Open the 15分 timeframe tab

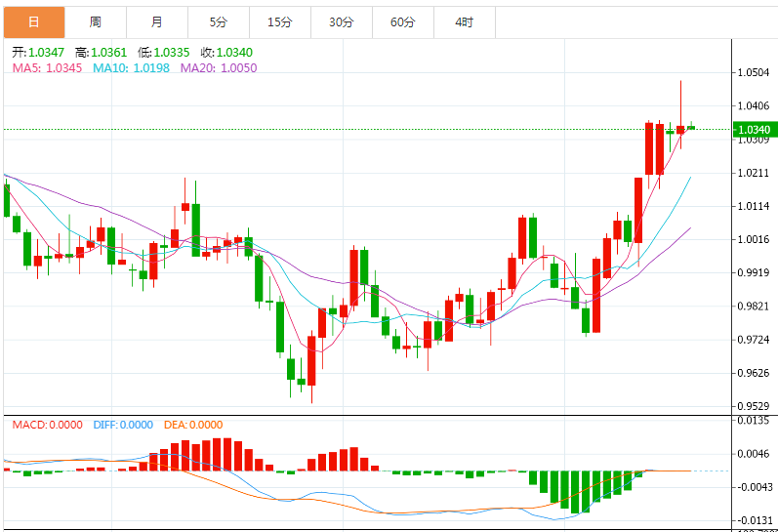280,22
